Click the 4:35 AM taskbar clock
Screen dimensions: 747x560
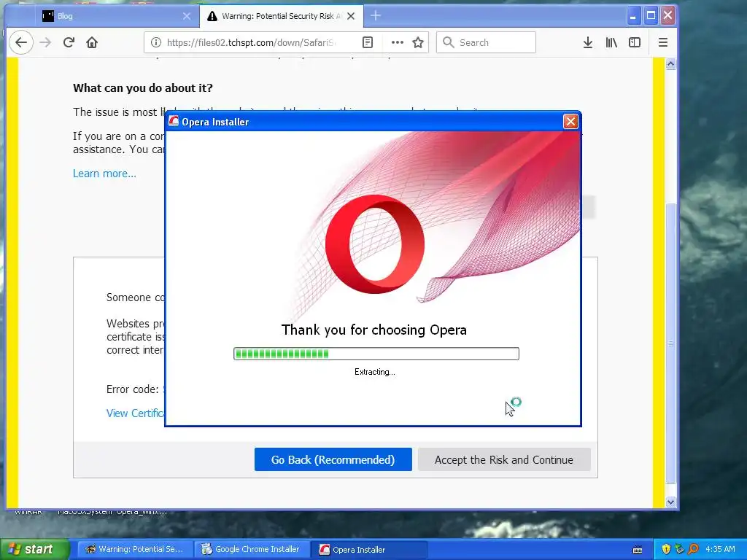point(720,549)
